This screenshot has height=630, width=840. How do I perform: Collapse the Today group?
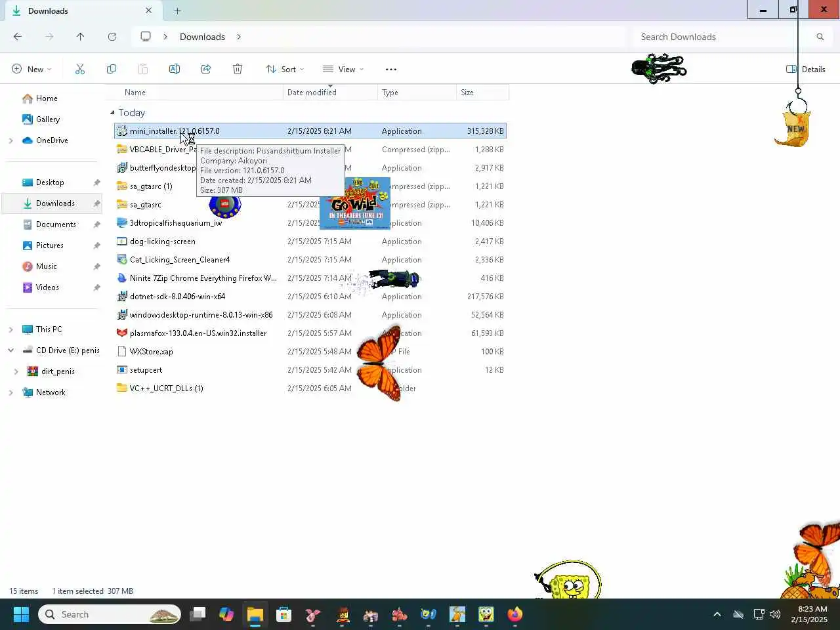click(112, 113)
